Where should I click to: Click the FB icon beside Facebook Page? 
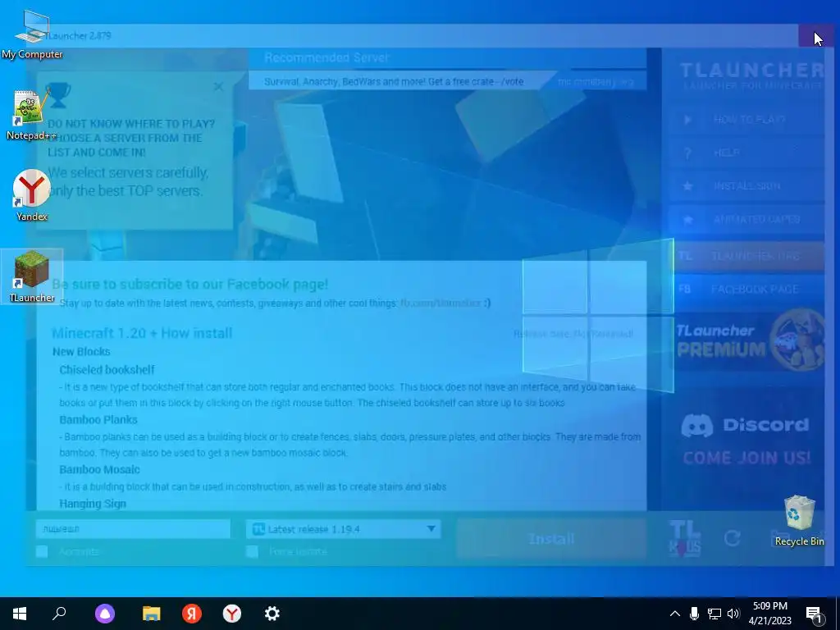pyautogui.click(x=685, y=289)
